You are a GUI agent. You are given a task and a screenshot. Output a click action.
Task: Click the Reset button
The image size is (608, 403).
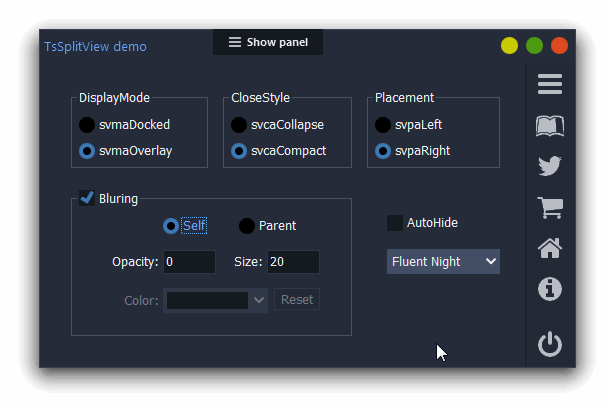[297, 299]
